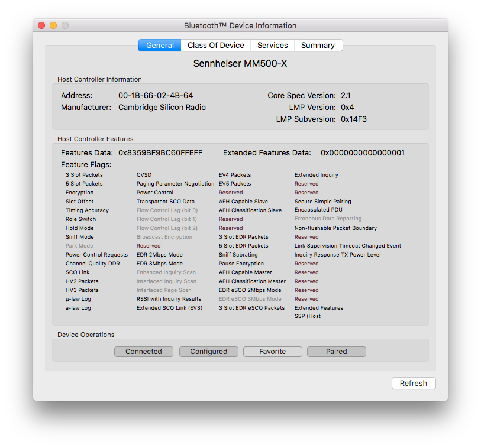
Task: Click the Extended Features Data value
Action: 363,153
